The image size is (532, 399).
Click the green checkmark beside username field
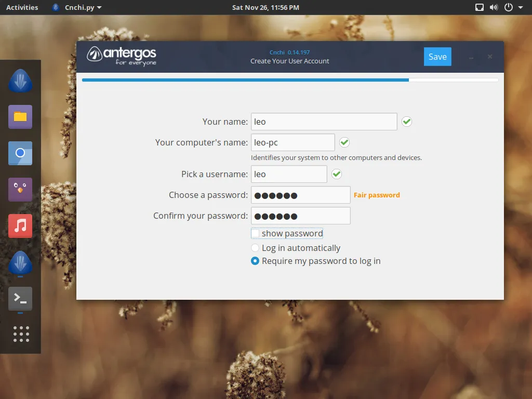[x=337, y=174]
